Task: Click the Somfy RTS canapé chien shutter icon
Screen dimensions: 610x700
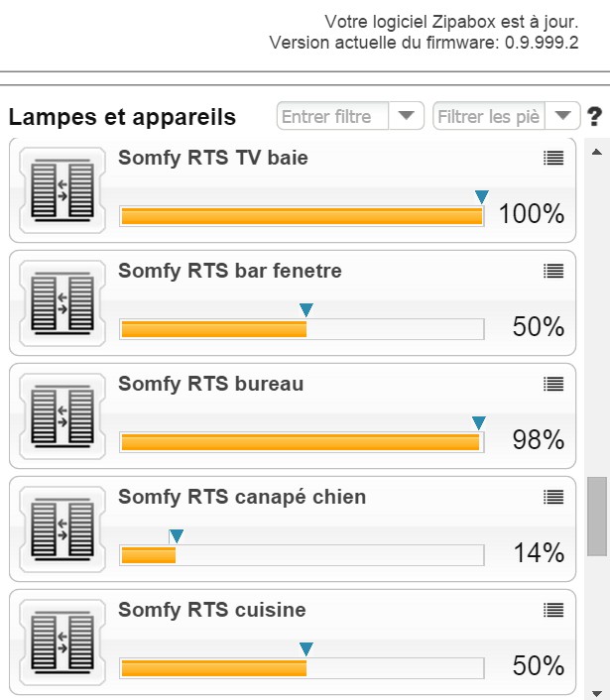Action: 62,529
